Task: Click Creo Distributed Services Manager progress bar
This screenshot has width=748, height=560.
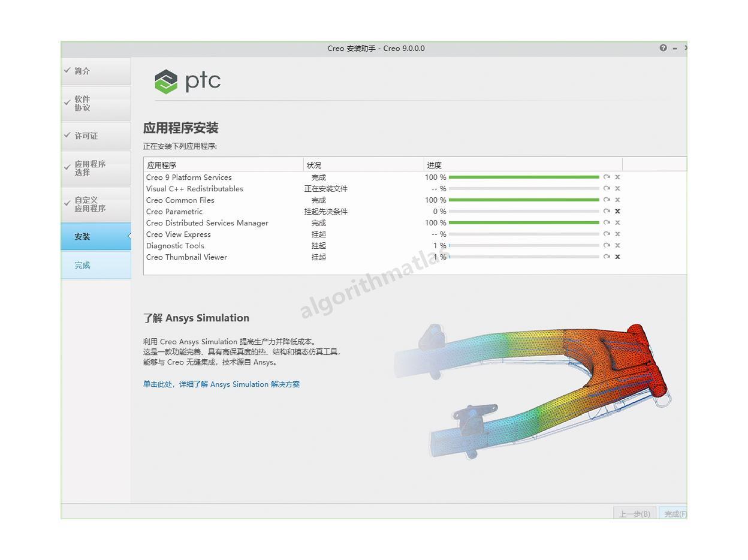Action: pos(524,222)
